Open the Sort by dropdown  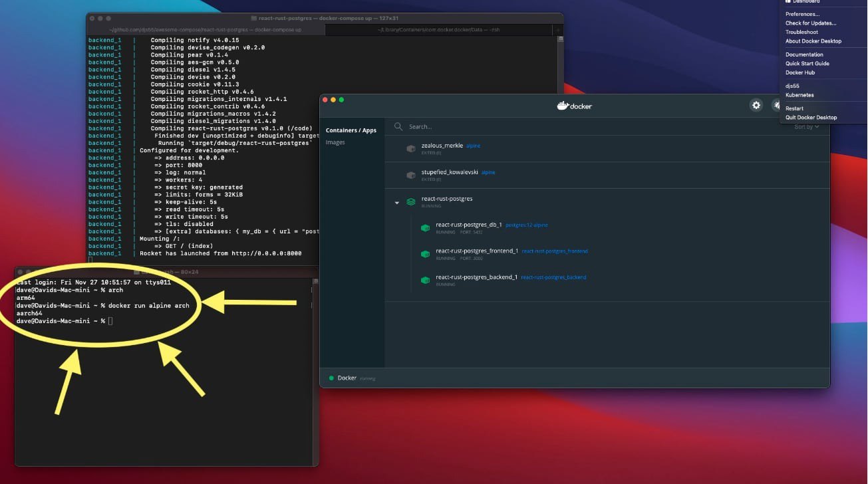[806, 126]
